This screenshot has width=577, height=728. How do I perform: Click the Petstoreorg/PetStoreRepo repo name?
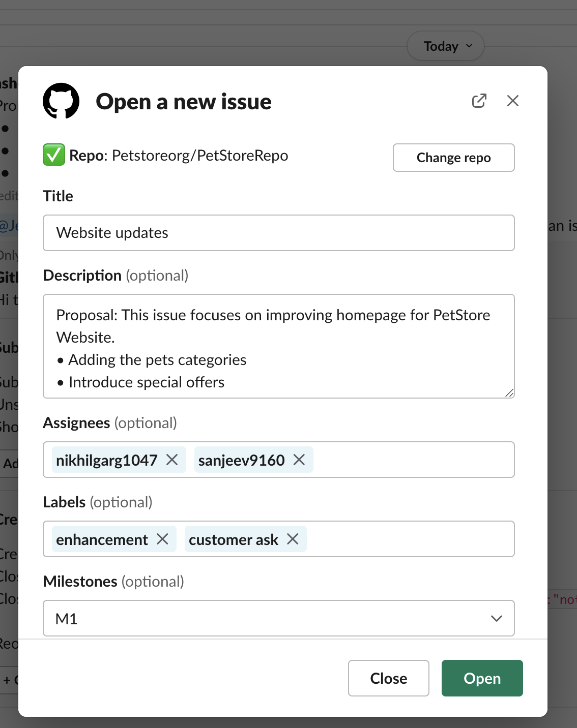pos(199,155)
